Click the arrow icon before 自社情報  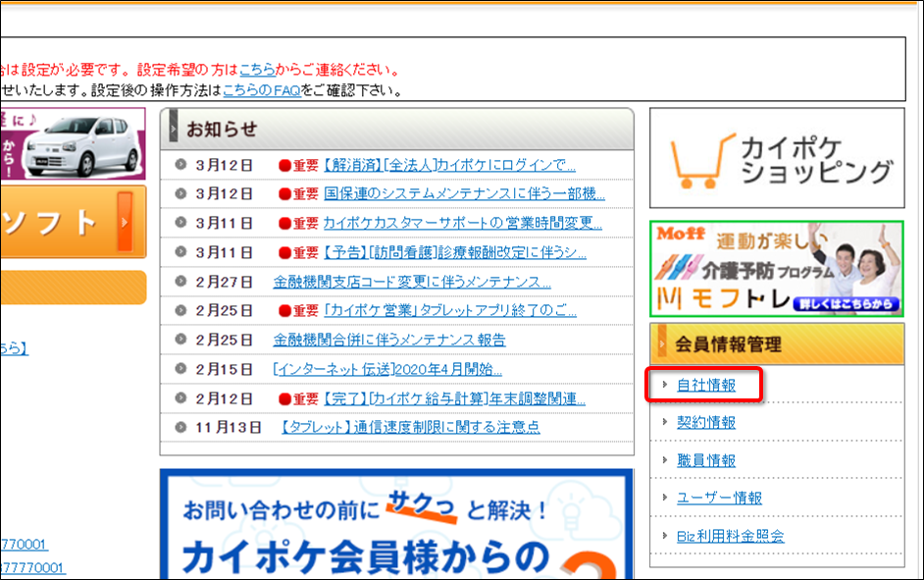coord(665,385)
